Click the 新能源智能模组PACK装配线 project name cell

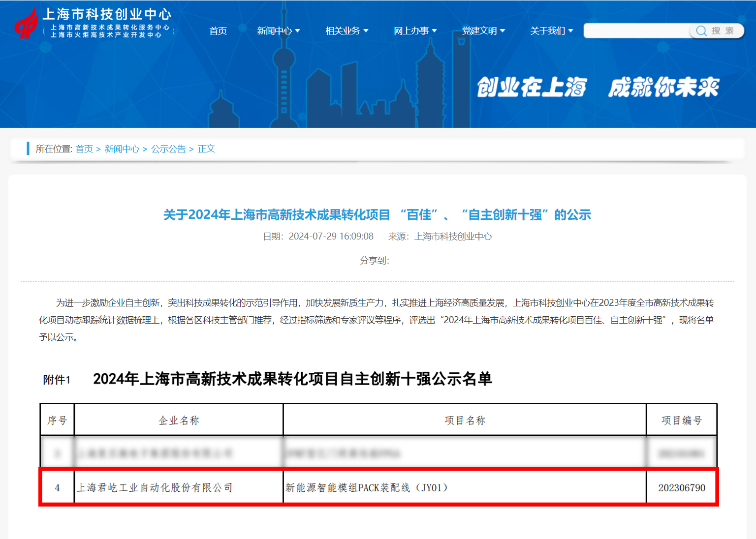click(367, 487)
